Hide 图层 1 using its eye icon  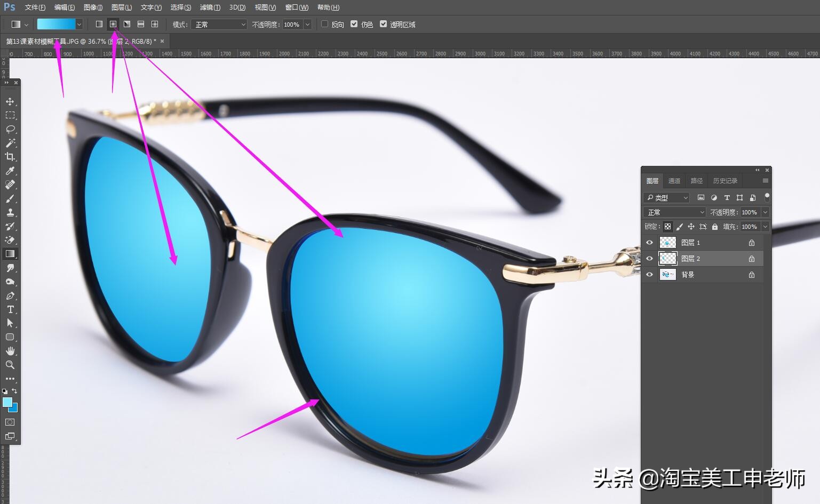(649, 243)
